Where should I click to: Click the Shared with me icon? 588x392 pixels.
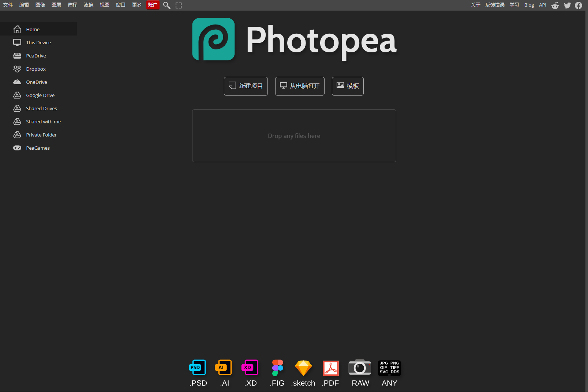17,122
